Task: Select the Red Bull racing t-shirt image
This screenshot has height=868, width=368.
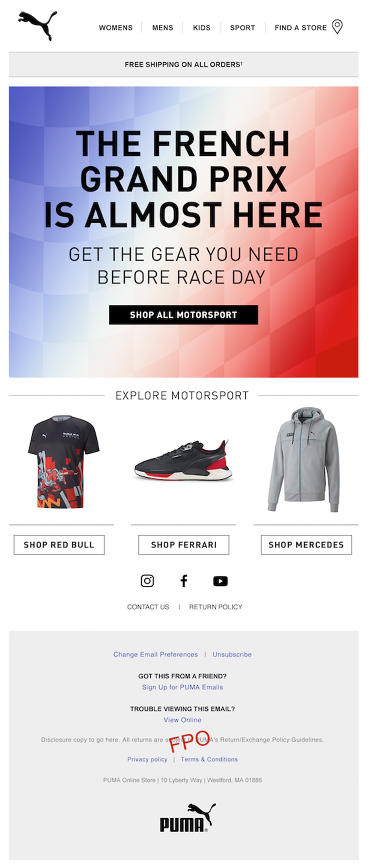Action: [64, 461]
